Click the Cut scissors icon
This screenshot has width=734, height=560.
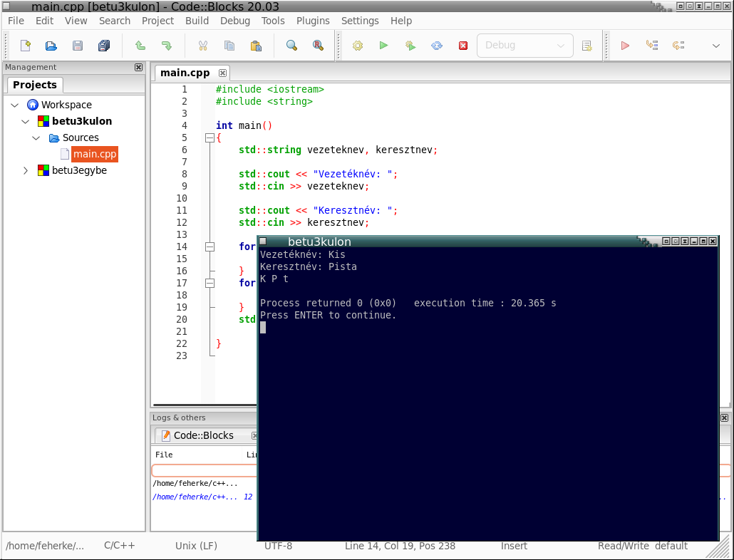coord(202,46)
